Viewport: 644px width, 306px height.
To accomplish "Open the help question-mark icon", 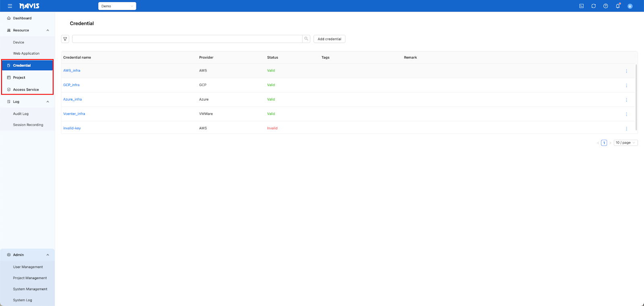I will tap(606, 6).
